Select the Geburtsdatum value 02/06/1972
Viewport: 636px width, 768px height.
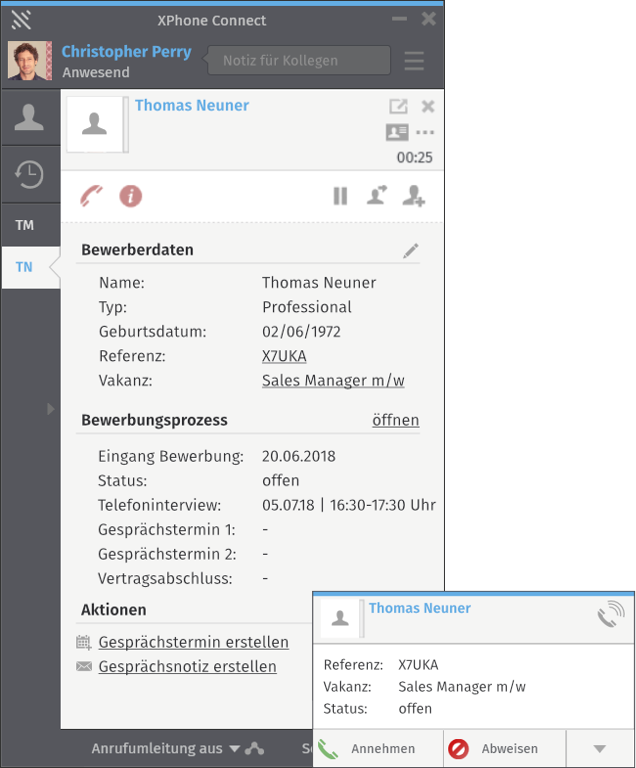(x=301, y=332)
